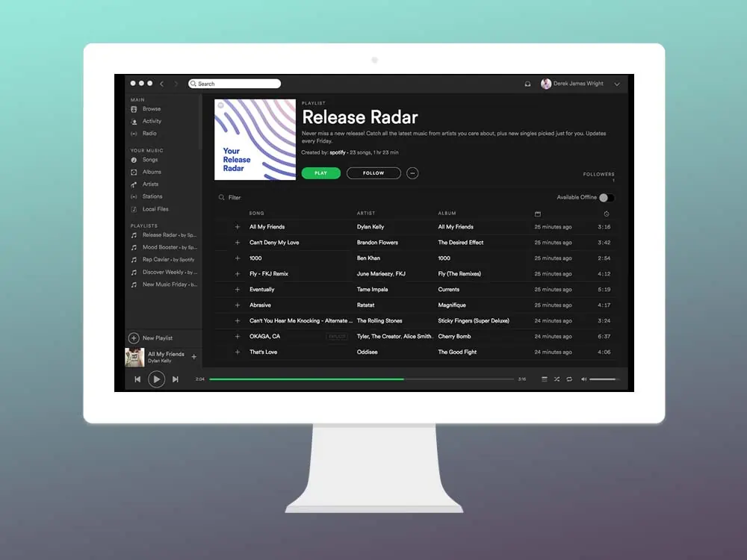The image size is (747, 560).
Task: Follow the Release Radar playlist
Action: [x=373, y=173]
